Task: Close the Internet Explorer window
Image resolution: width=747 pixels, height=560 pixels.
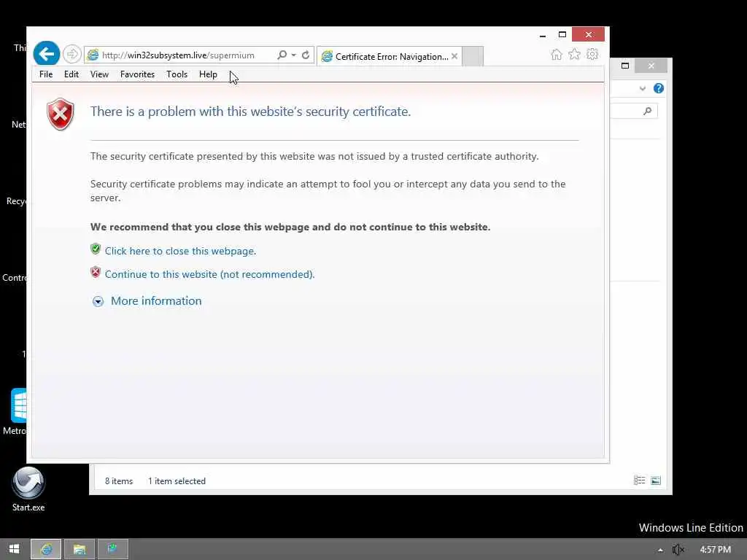Action: click(589, 35)
